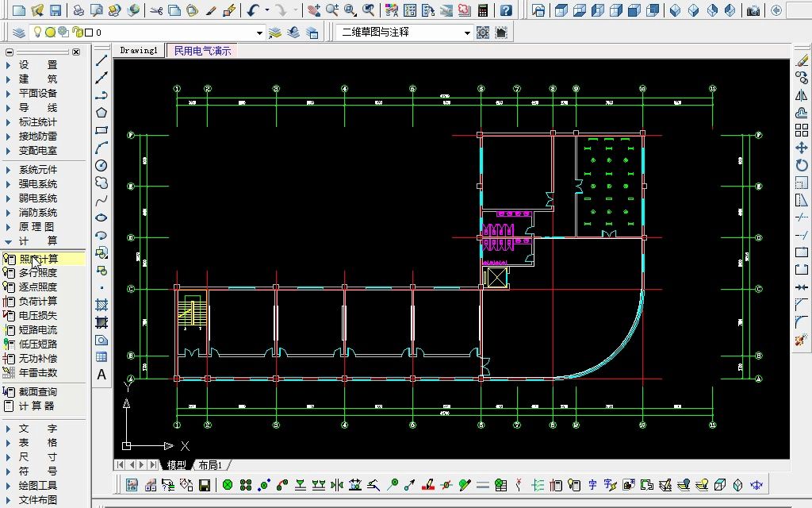812x508 pixels.
Task: Click the workspace settings gear icon
Action: pos(483,33)
